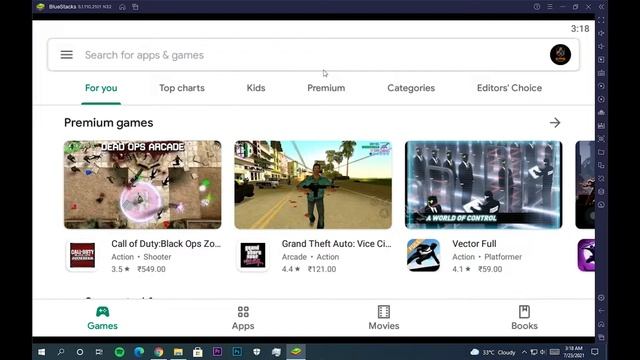Open the BlueStacks title bar menu icon
The height and width of the screenshot is (360, 640).
click(x=550, y=7)
